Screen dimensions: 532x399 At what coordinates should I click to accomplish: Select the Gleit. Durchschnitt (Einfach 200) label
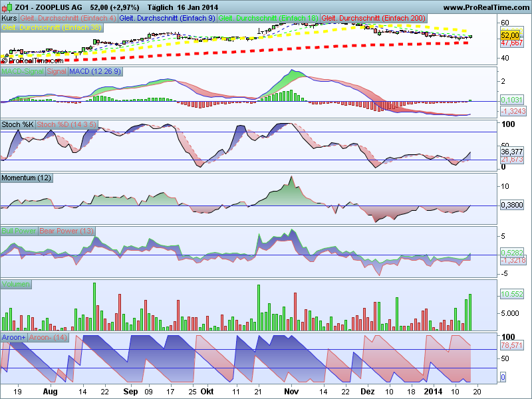point(374,19)
